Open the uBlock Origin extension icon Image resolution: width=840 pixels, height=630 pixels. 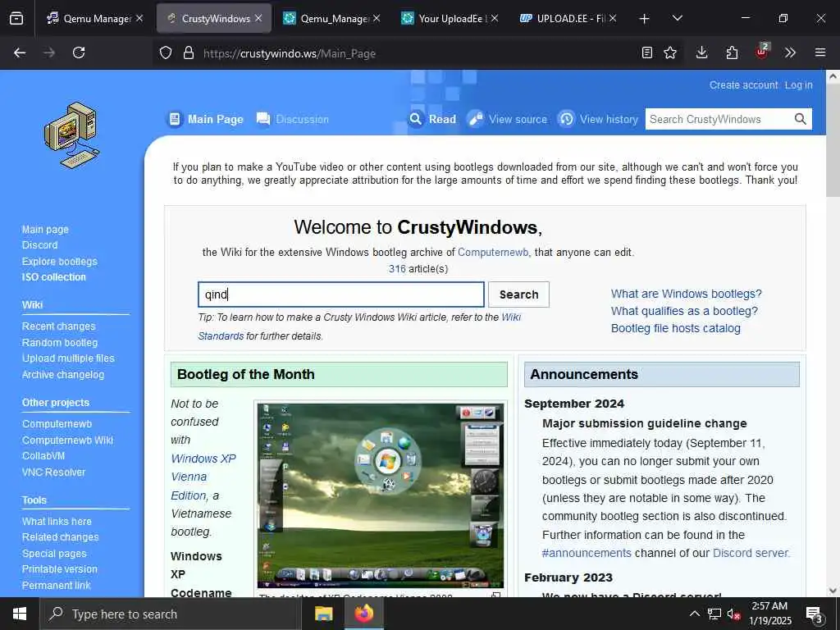762,52
